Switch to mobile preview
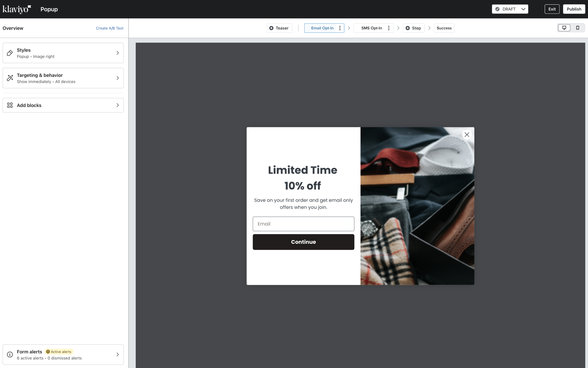The image size is (588, 368). 578,28
